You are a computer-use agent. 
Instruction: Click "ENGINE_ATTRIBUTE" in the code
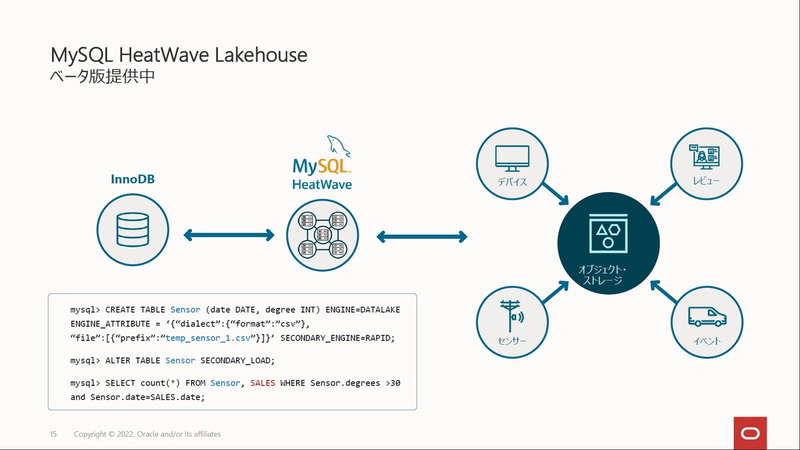coord(110,324)
